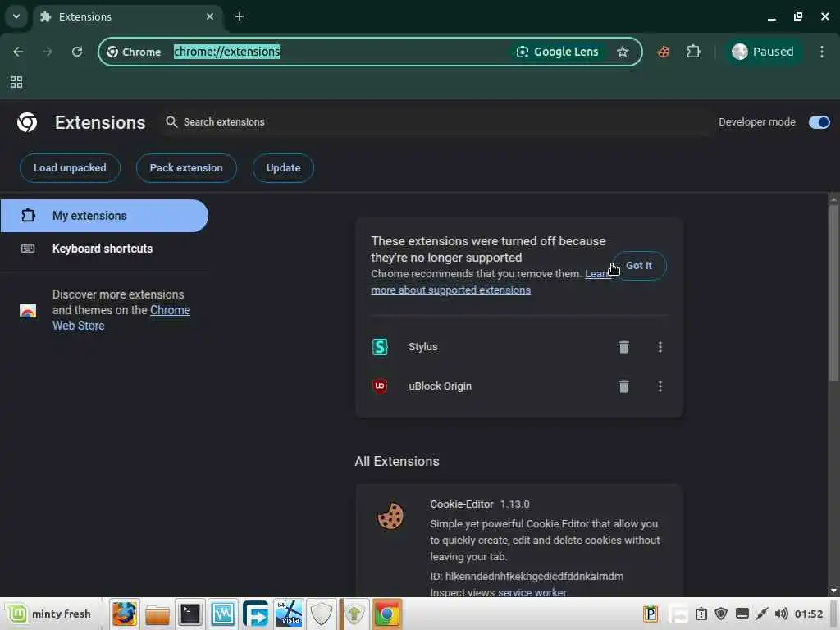840x630 pixels.
Task: Click the Load unpacked button
Action: pyautogui.click(x=70, y=167)
